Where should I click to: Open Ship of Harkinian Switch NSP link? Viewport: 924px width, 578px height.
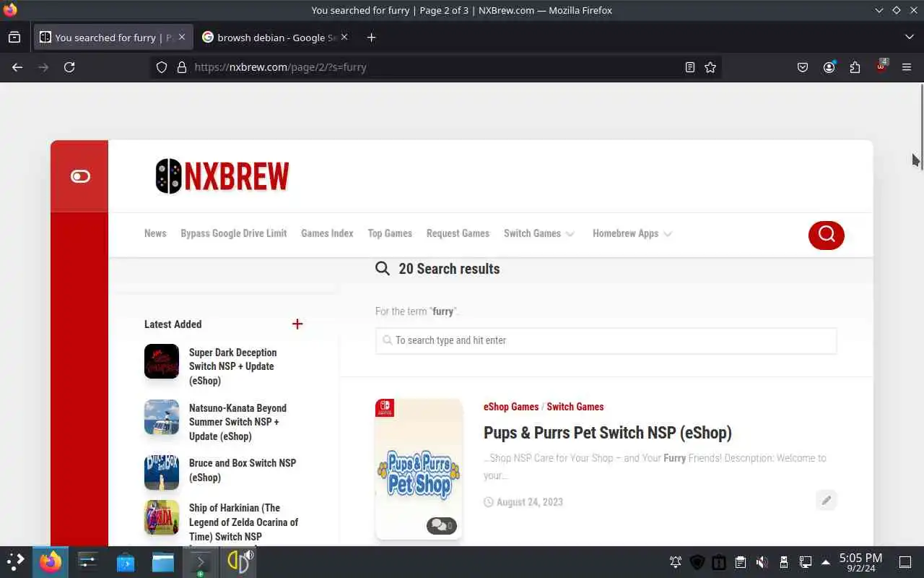pyautogui.click(x=243, y=522)
